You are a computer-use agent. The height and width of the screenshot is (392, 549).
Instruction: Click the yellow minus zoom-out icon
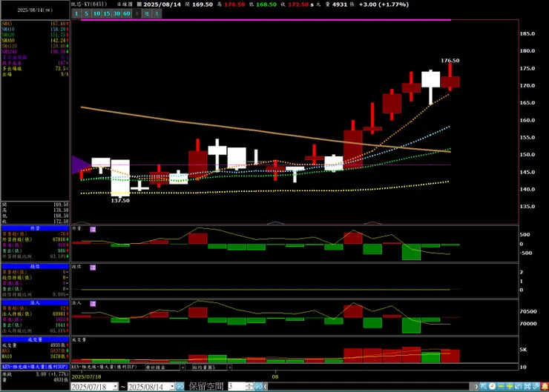pos(501,386)
